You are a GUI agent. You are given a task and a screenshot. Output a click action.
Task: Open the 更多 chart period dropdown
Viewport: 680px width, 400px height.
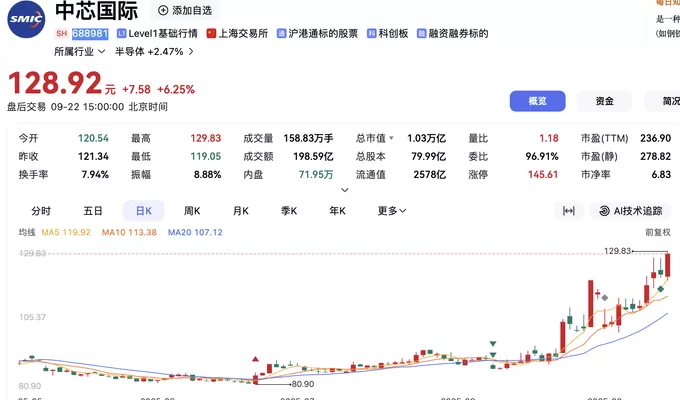coord(392,211)
